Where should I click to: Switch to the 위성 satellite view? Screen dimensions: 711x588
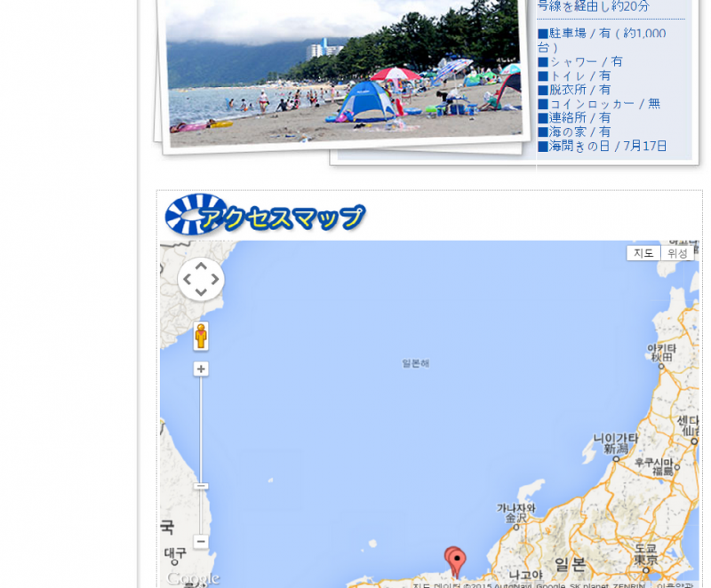(x=678, y=253)
